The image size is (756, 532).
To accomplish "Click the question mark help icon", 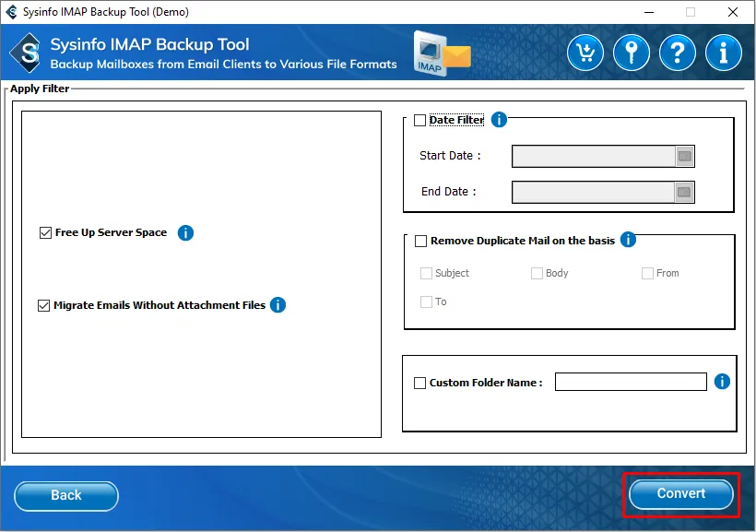I will (678, 53).
